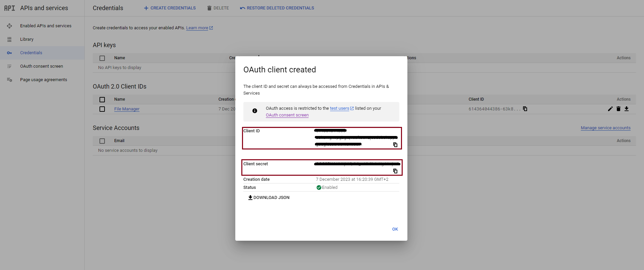Click the green Enabled status checkmark
Screen dimensions: 644x270
[319, 188]
